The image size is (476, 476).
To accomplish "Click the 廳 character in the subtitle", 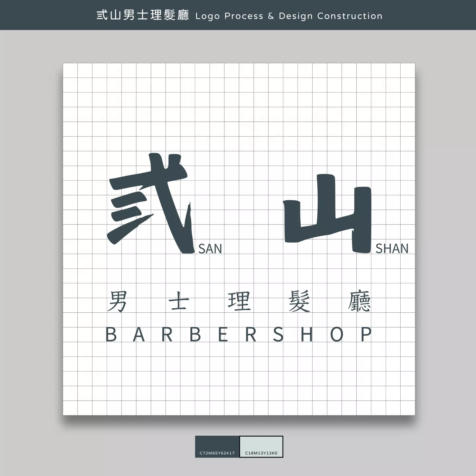I will 359,301.
